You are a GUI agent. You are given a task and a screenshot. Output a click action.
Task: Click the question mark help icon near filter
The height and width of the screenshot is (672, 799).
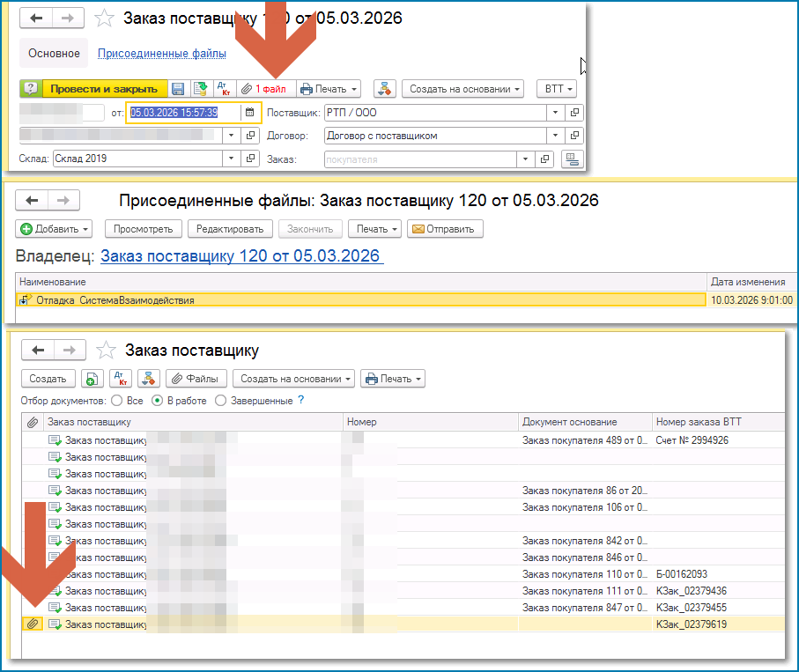pyautogui.click(x=300, y=400)
